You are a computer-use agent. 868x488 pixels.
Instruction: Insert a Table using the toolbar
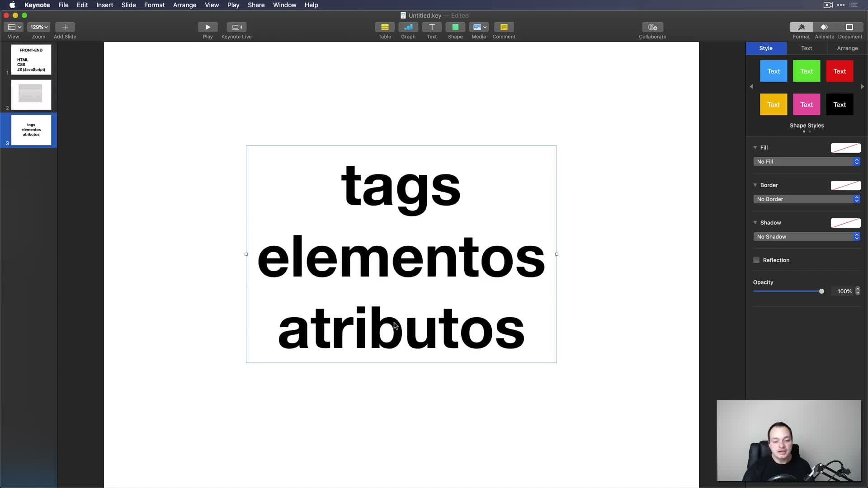point(385,27)
